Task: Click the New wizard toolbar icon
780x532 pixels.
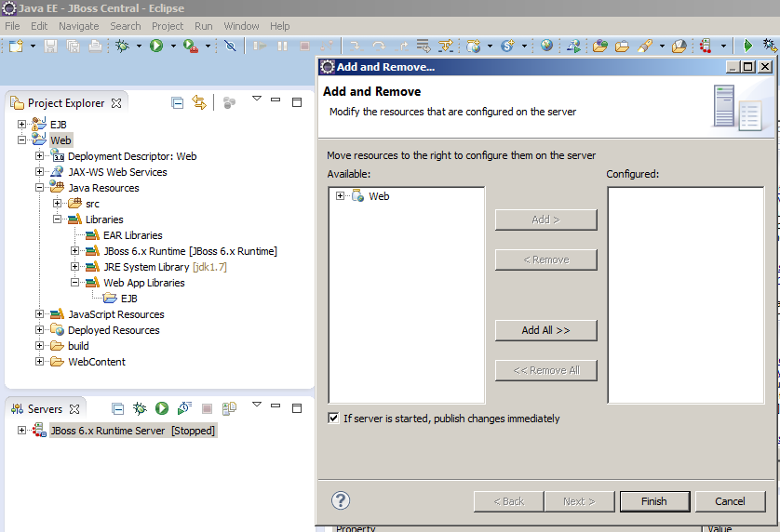Action: [x=16, y=47]
